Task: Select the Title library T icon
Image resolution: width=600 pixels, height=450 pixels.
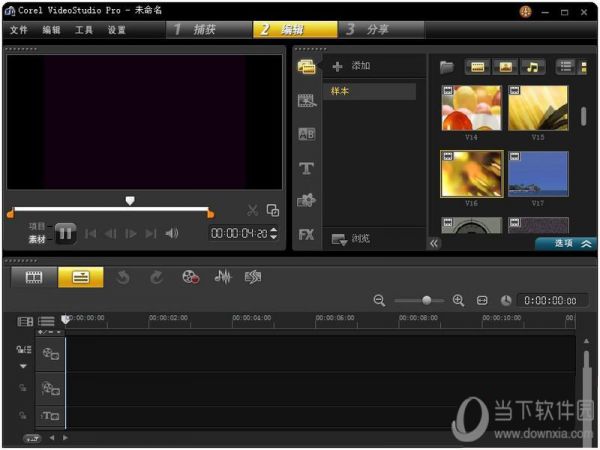Action: 307,168
